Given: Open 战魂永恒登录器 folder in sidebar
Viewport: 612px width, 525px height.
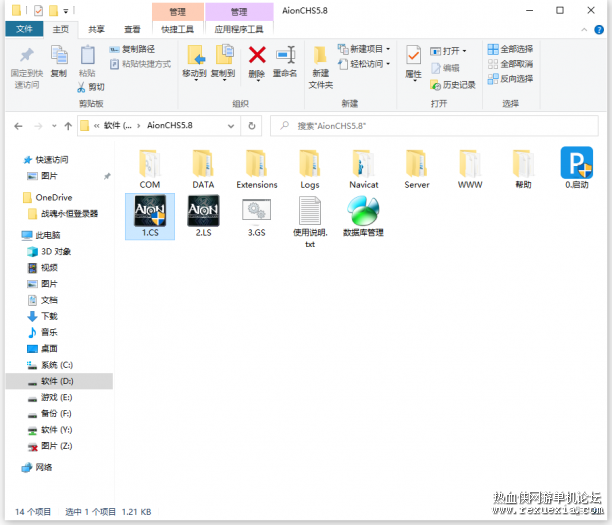Looking at the screenshot, I should pyautogui.click(x=63, y=214).
